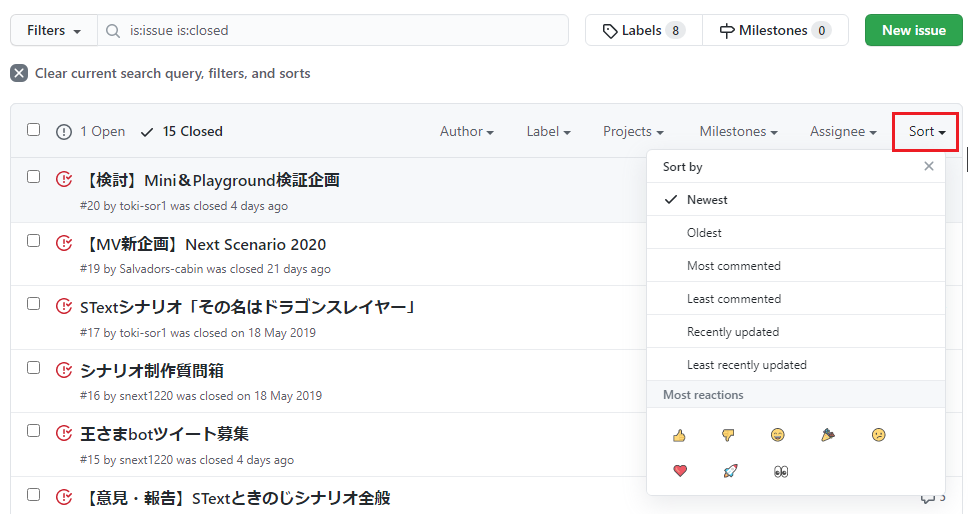Click author snext1220 on issue #16
Screen dimensions: 968x514
(146, 396)
